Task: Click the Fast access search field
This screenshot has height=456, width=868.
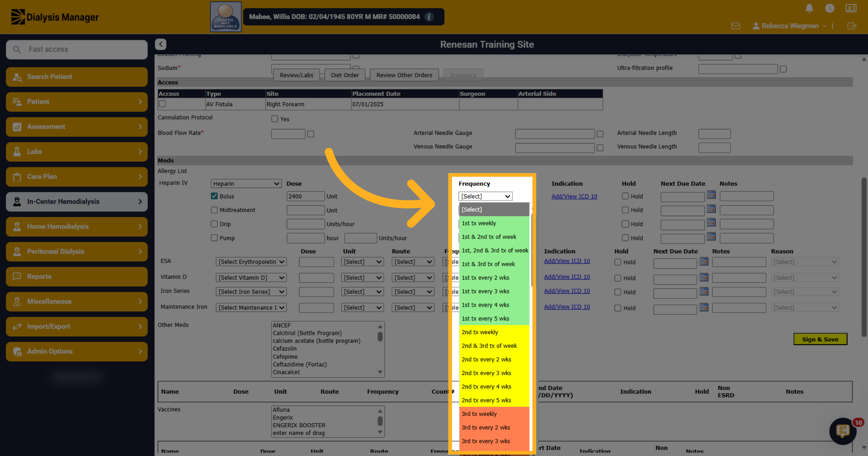Action: [77, 50]
